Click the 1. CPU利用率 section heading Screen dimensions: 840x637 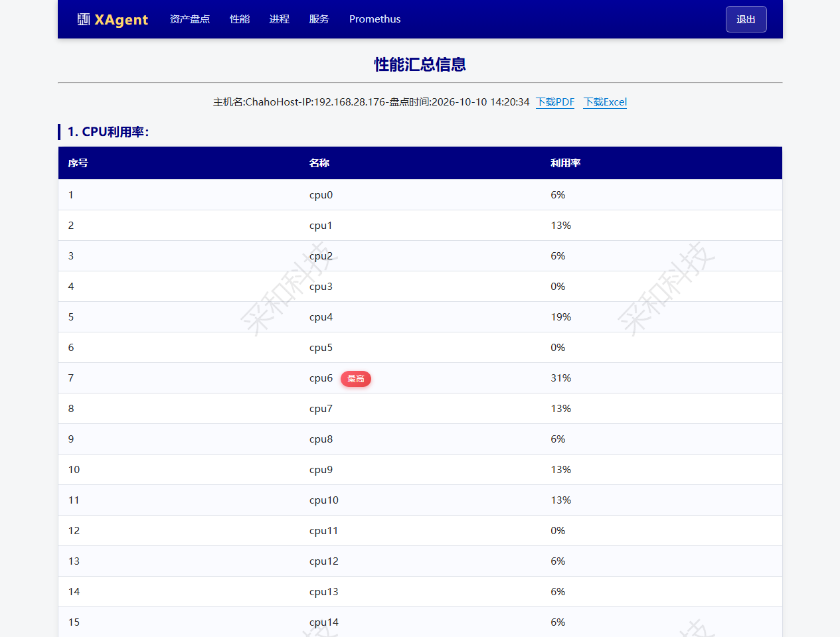tap(108, 132)
